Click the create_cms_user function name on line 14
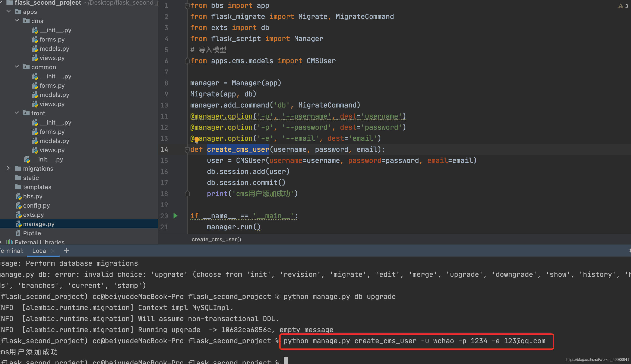Screen dimensions: 631x364 238,149
